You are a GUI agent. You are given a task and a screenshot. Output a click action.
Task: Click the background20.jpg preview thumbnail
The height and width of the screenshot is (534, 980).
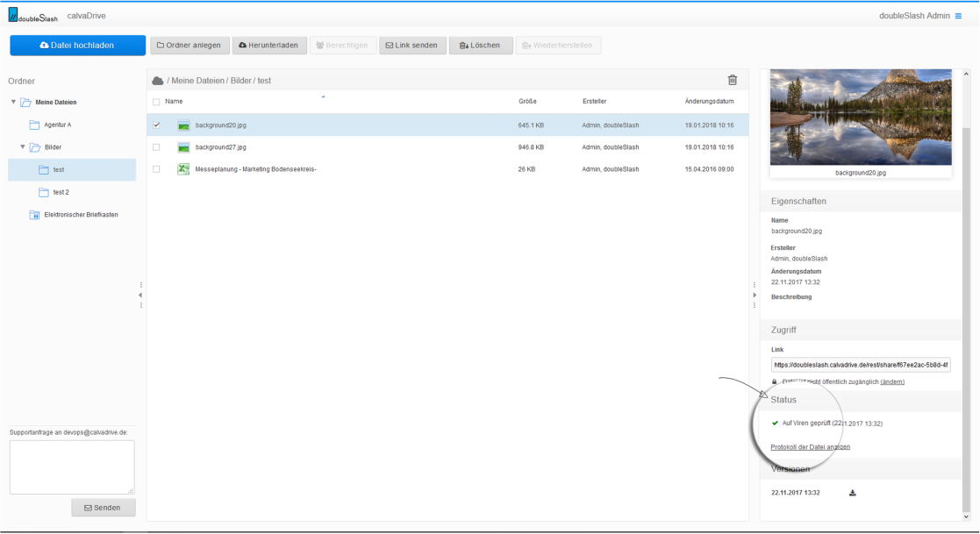click(860, 117)
